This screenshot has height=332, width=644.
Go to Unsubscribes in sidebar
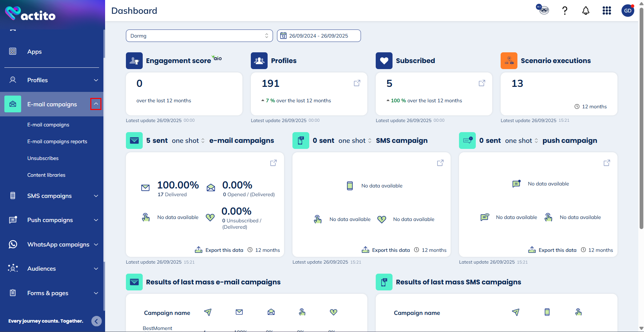[43, 158]
